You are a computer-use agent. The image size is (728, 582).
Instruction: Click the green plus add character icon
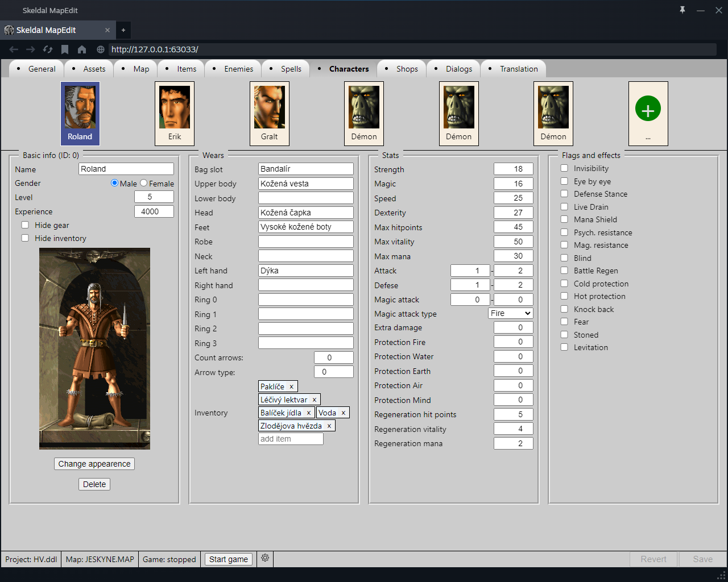[648, 109]
